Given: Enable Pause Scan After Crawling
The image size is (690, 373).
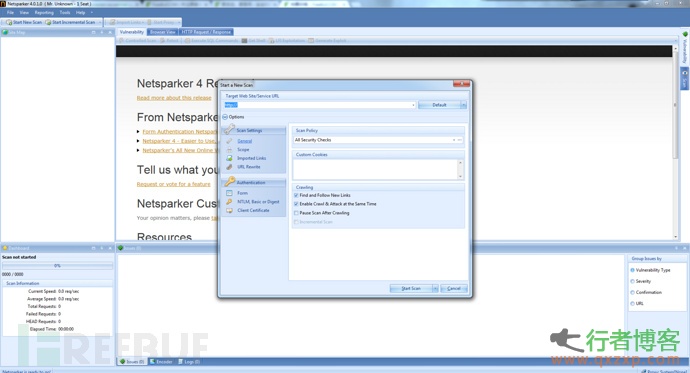Looking at the screenshot, I should coord(296,213).
